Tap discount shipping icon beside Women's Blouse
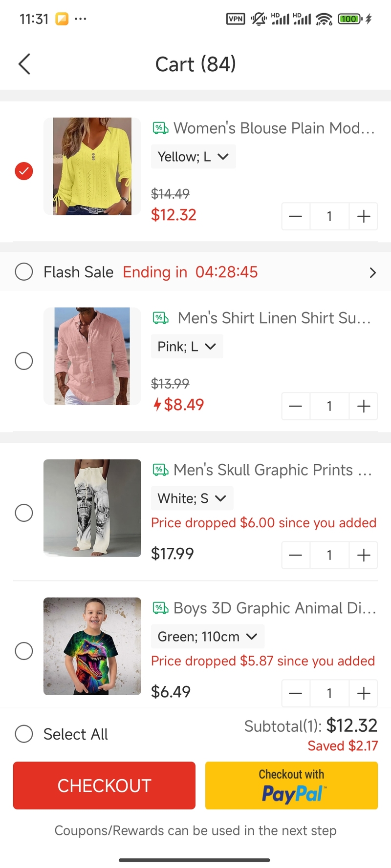 [x=161, y=128]
